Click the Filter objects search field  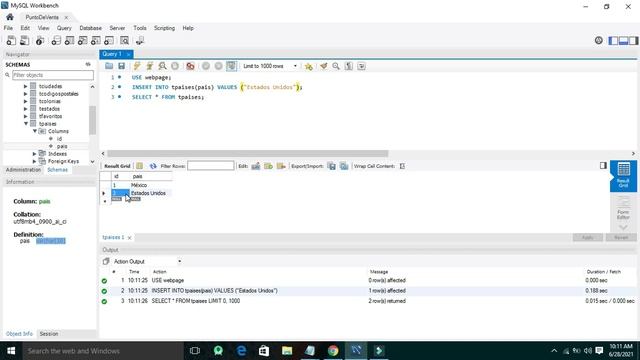pyautogui.click(x=53, y=75)
